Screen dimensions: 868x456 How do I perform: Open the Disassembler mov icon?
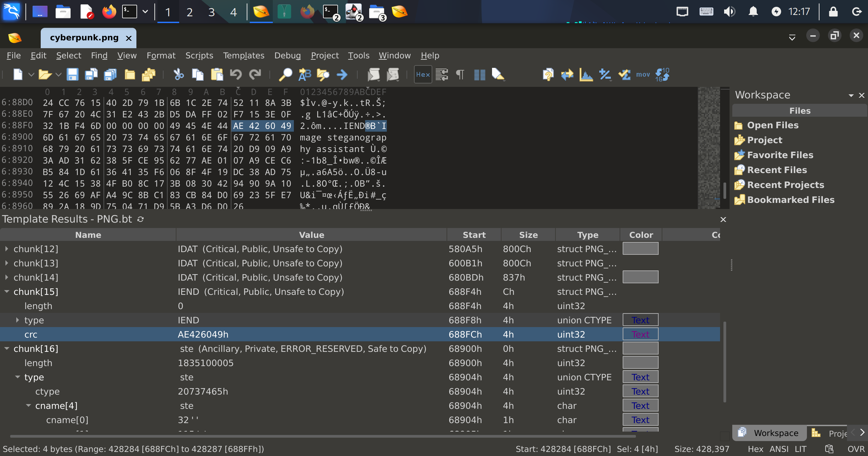point(643,74)
